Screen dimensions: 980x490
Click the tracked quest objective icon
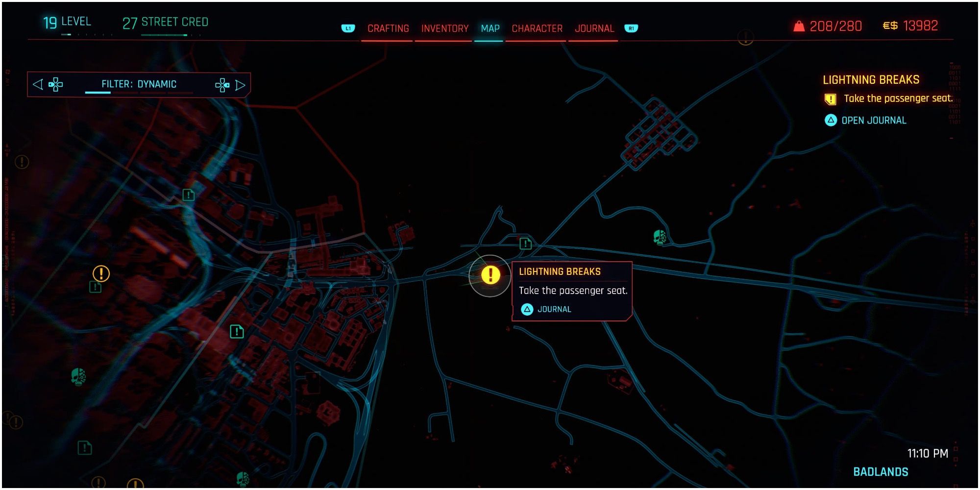(x=830, y=99)
